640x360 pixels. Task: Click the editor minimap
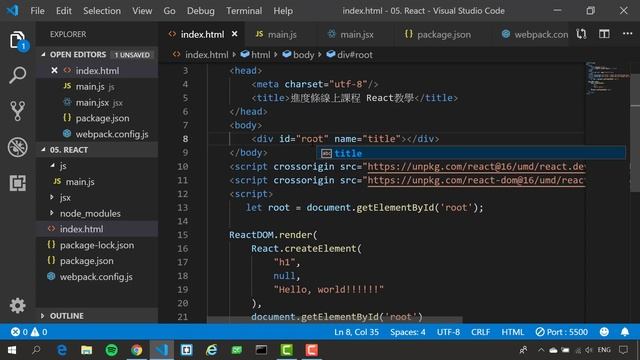608,78
